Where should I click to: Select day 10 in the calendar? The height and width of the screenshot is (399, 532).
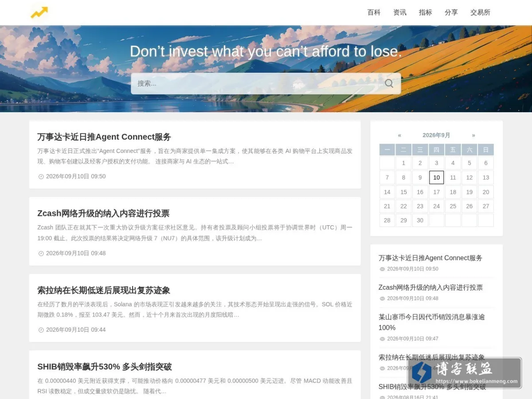click(x=436, y=177)
